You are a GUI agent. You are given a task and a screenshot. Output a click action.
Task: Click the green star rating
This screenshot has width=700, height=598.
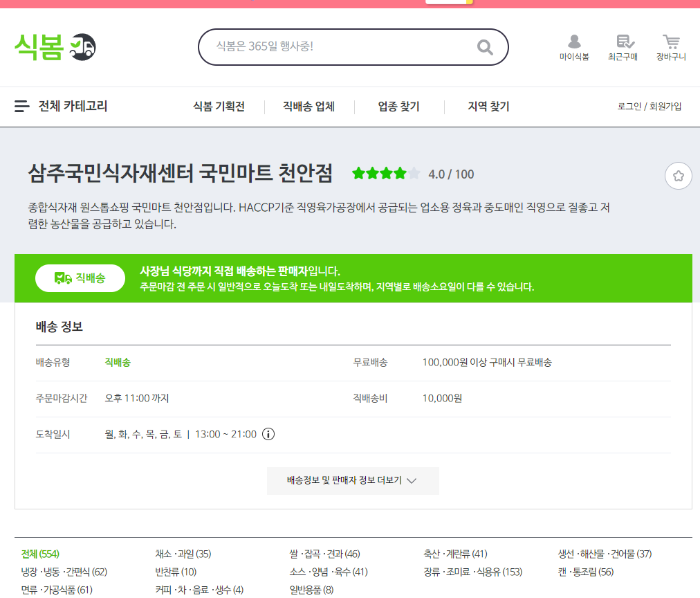point(386,173)
